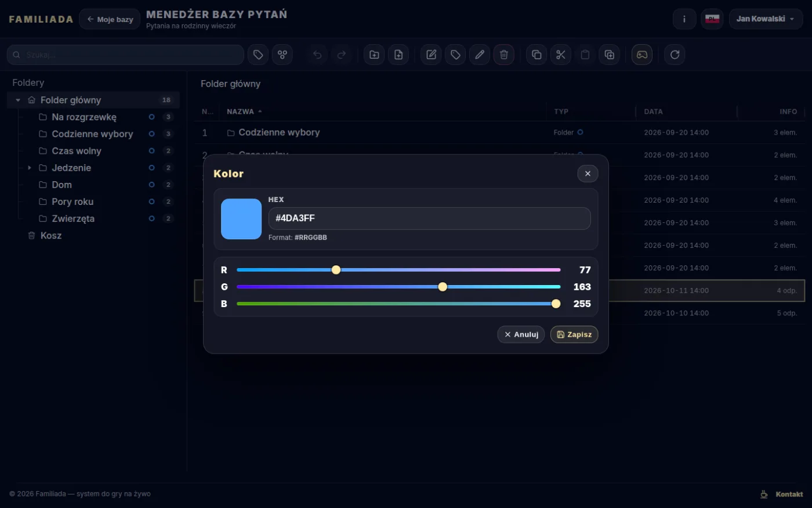
Task: Click the scissors cut icon in the toolbar
Action: pyautogui.click(x=561, y=55)
